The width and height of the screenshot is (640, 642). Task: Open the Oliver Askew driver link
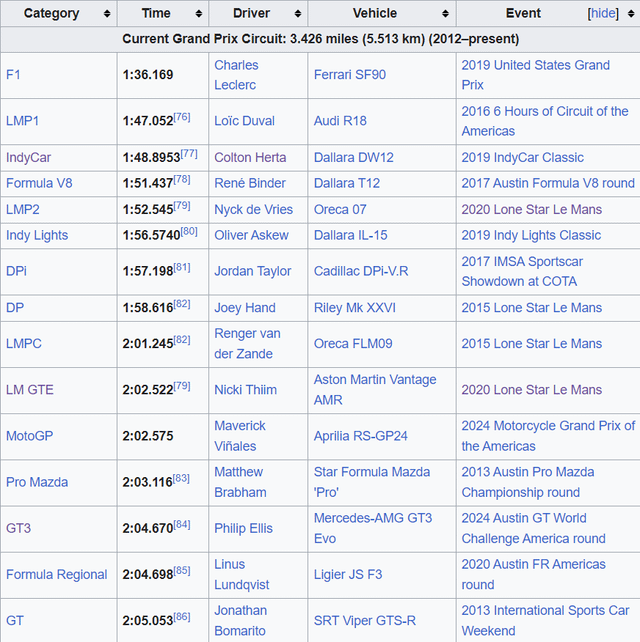tap(251, 235)
